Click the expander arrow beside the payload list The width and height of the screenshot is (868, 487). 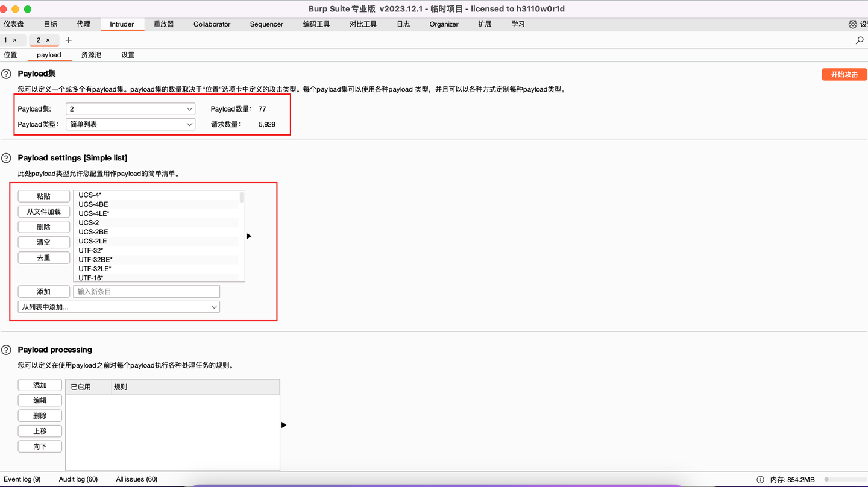point(248,236)
